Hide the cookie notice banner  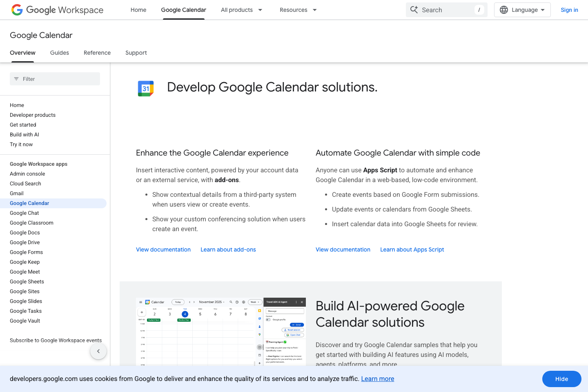(x=561, y=379)
